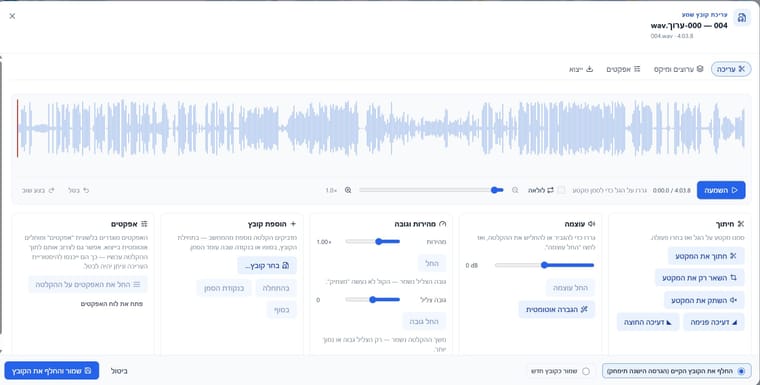Image resolution: width=760 pixels, height=385 pixels.
Task: Click the file name 004.wav subtitle
Action: click(672, 36)
